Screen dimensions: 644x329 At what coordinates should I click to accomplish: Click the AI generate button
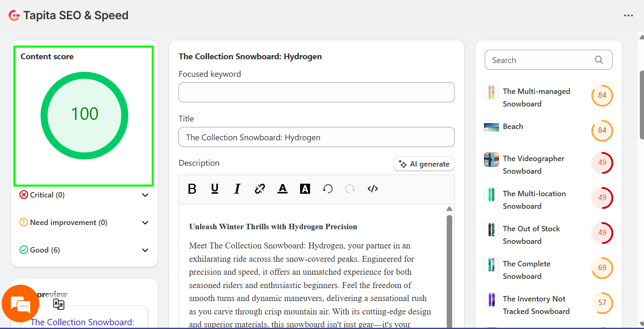click(x=424, y=164)
